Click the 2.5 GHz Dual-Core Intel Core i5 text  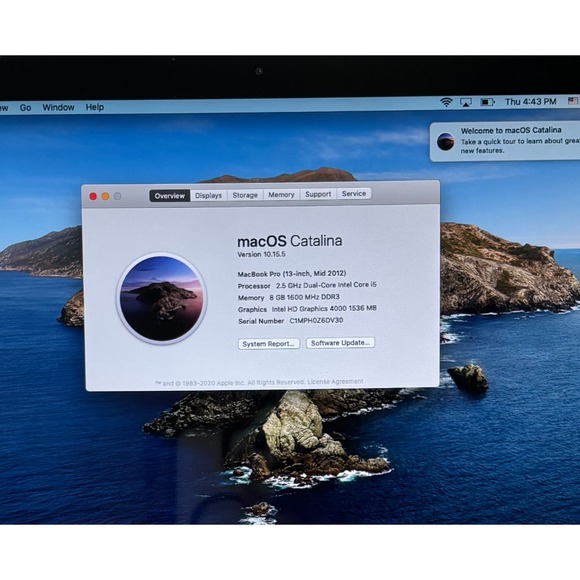point(326,285)
